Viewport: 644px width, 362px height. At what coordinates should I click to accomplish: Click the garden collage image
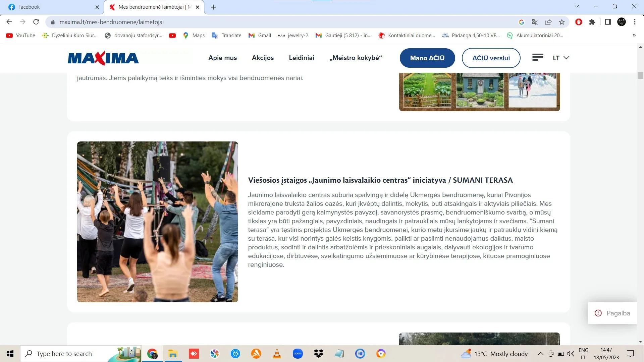(480, 92)
